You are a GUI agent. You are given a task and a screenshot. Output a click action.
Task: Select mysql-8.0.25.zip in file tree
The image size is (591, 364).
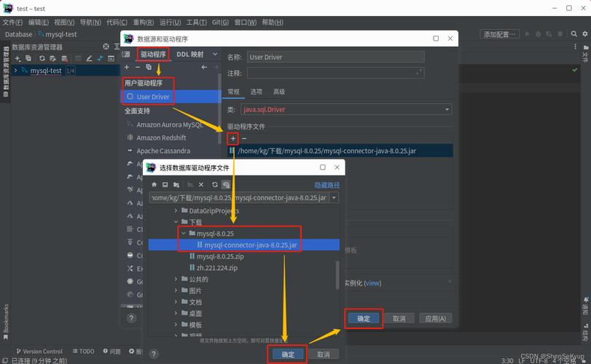point(220,256)
